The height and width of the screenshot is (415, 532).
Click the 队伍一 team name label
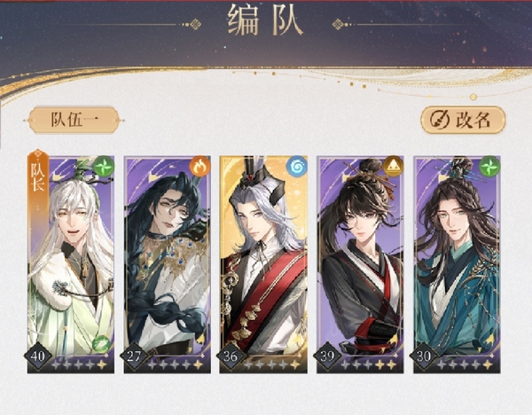tap(74, 120)
